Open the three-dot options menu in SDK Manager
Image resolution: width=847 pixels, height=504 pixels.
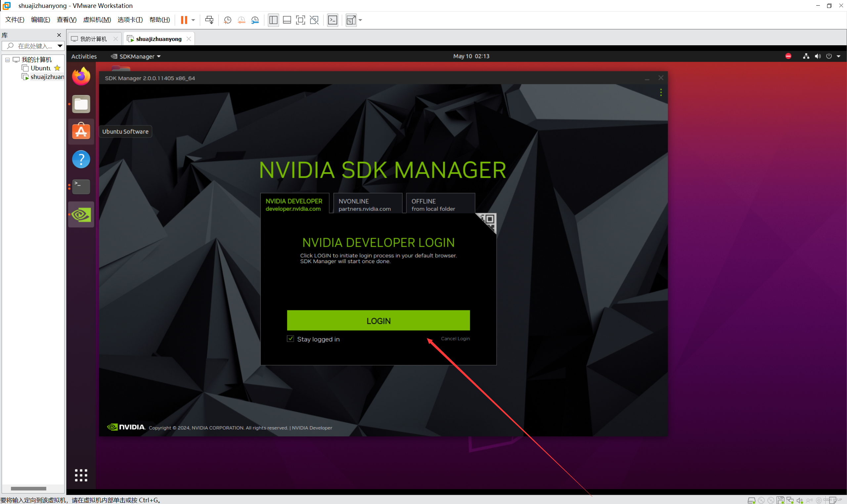[x=661, y=93]
